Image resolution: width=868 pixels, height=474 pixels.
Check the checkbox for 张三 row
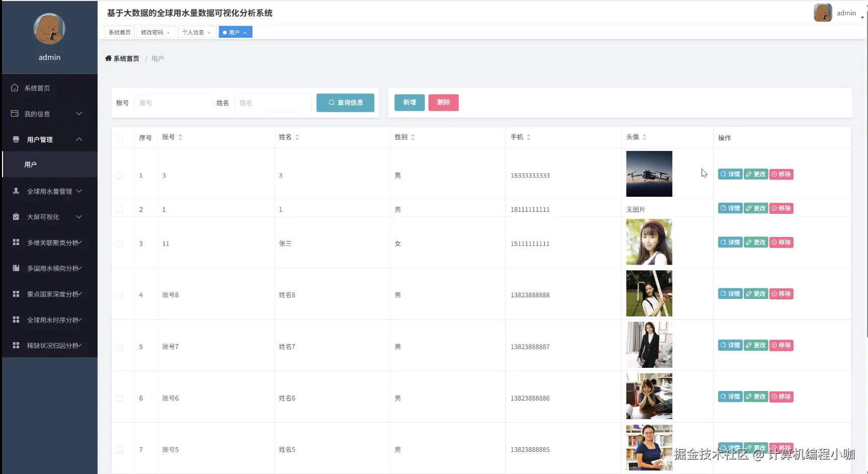tap(120, 244)
